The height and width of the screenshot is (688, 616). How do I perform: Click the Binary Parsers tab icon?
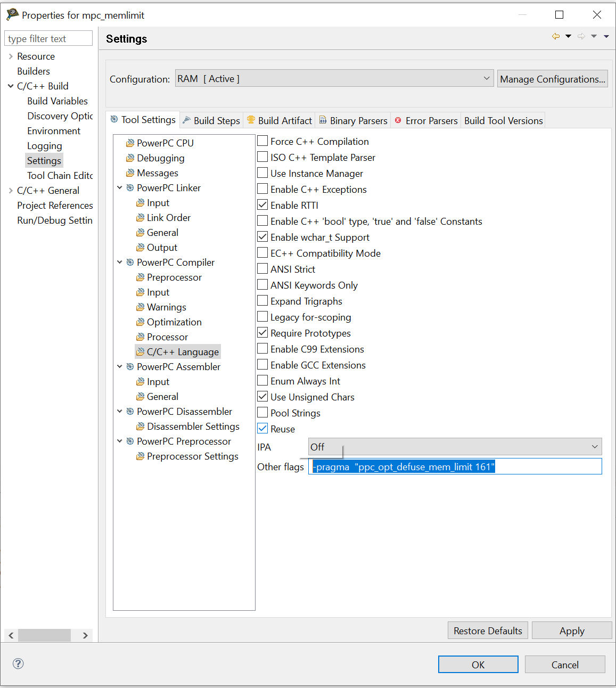[323, 120]
